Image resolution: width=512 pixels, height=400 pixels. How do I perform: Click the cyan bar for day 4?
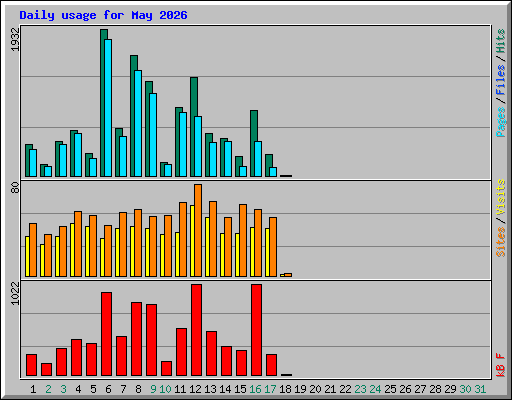[78, 155]
